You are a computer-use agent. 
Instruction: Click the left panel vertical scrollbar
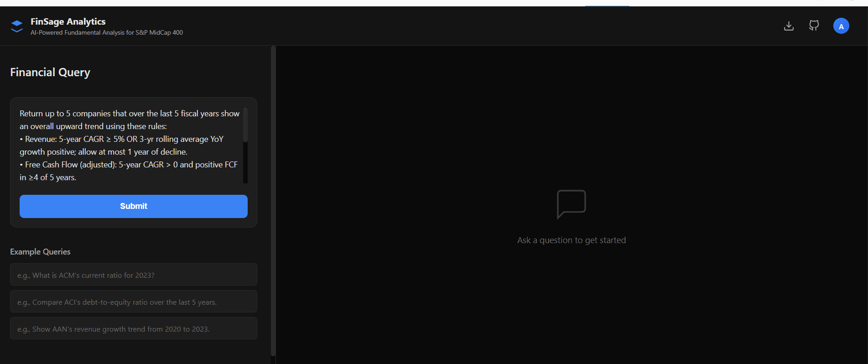pyautogui.click(x=273, y=201)
